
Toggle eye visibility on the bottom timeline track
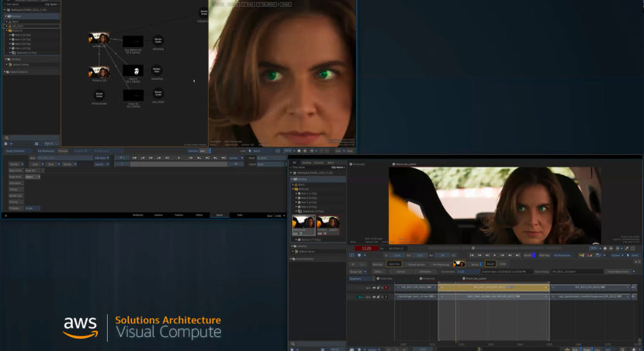pos(372,297)
